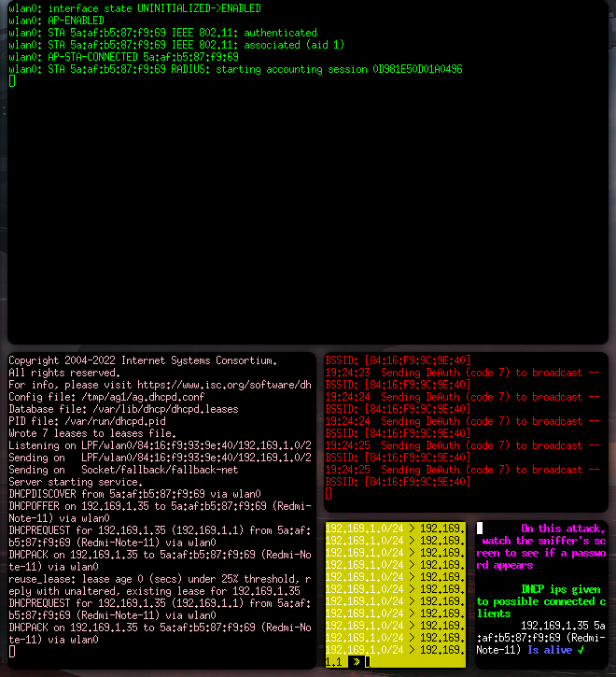Click the white block cursor in info terminal

480,528
